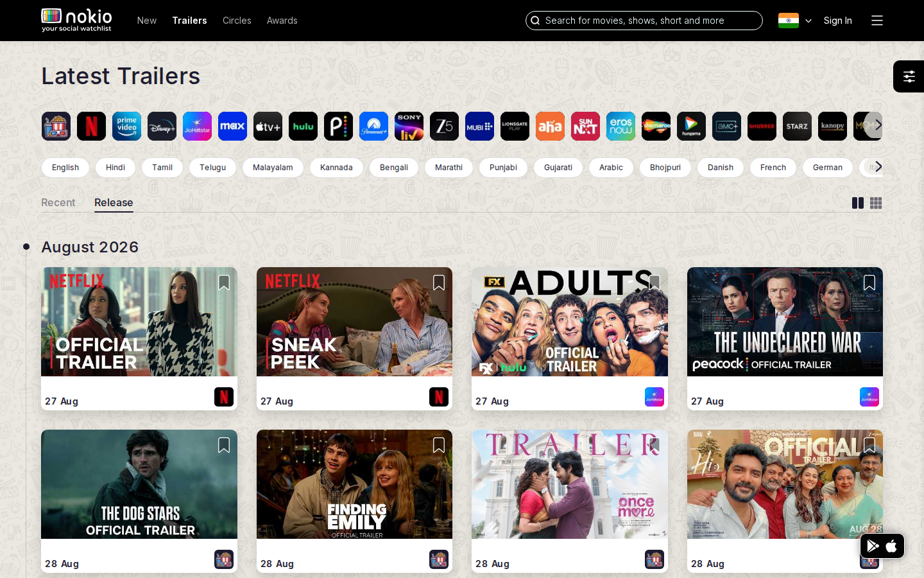Open the Netflix streaming filter icon
The image size is (924, 578).
pos(91,127)
